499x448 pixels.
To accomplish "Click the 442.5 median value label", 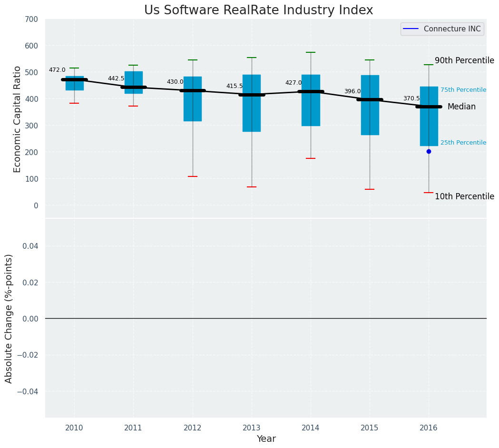I will 116,78.
